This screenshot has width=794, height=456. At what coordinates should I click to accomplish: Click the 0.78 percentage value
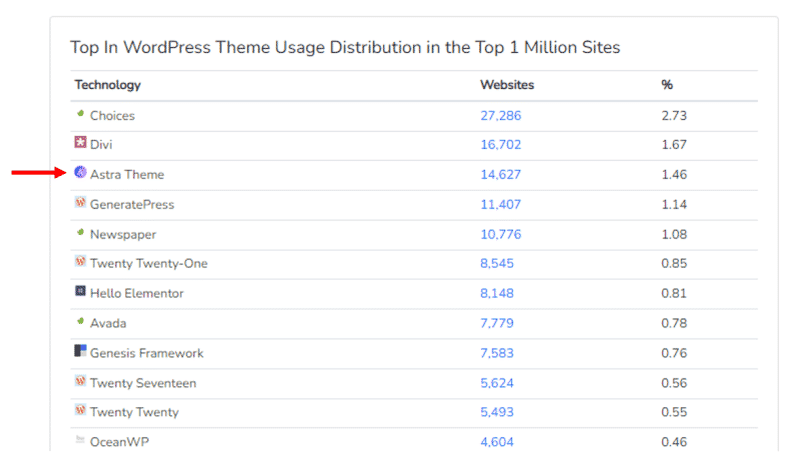tap(674, 323)
